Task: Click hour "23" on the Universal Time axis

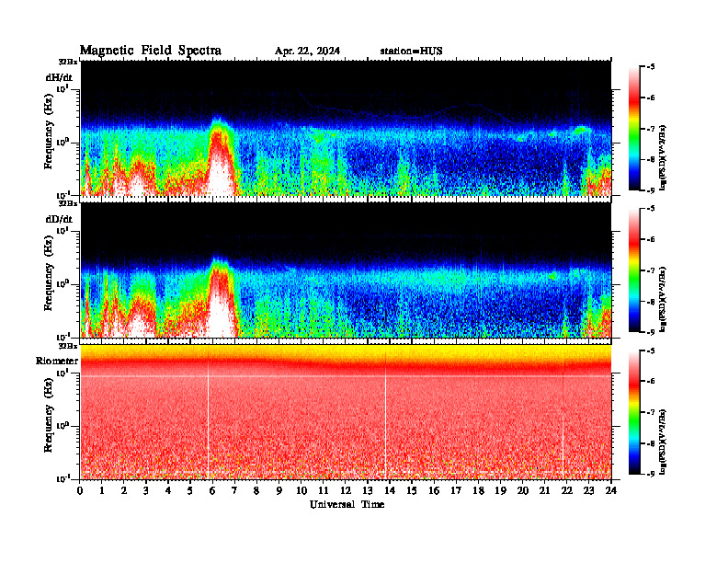Action: 588,490
